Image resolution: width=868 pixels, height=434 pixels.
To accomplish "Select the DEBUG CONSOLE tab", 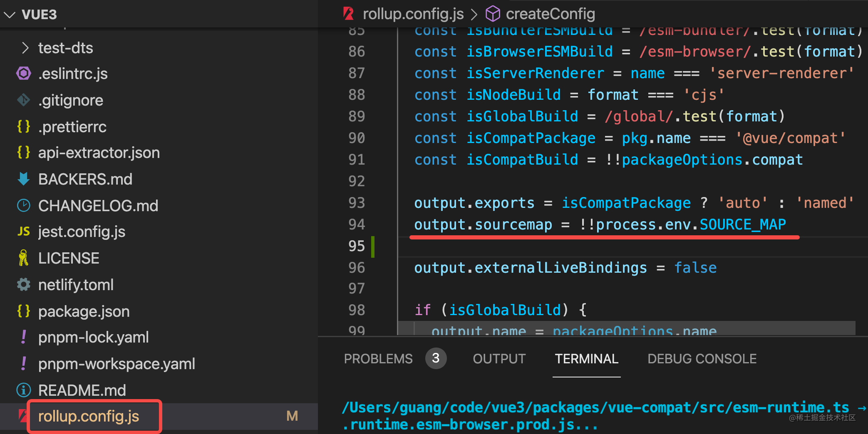I will 702,358.
